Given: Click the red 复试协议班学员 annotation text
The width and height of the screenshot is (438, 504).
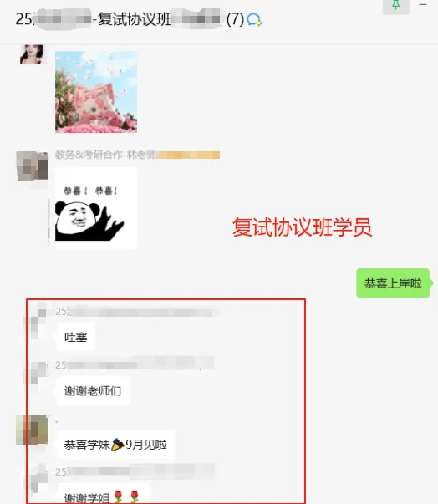Looking at the screenshot, I should pyautogui.click(x=302, y=227).
